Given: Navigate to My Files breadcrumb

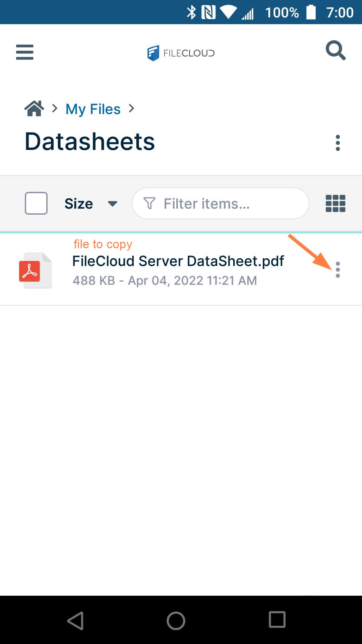Looking at the screenshot, I should pyautogui.click(x=93, y=109).
